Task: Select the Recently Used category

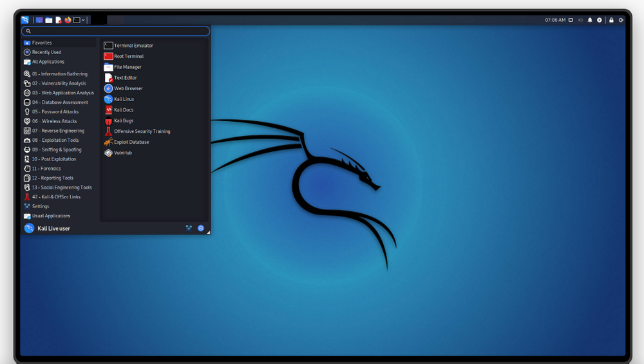Action: 59,52
